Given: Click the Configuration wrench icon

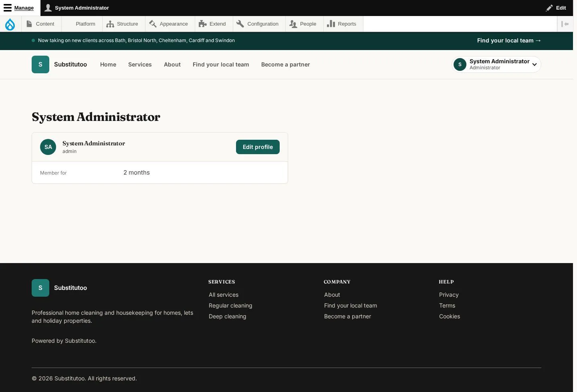Looking at the screenshot, I should pos(240,24).
